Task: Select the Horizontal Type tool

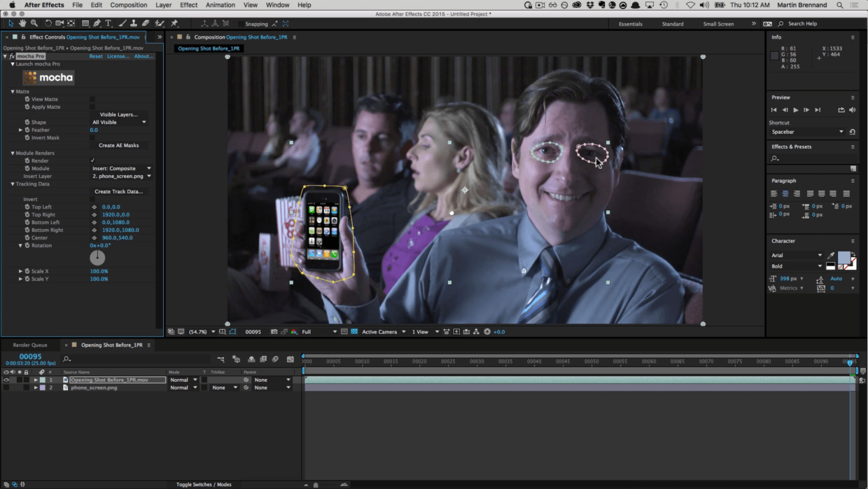Action: pyautogui.click(x=108, y=23)
